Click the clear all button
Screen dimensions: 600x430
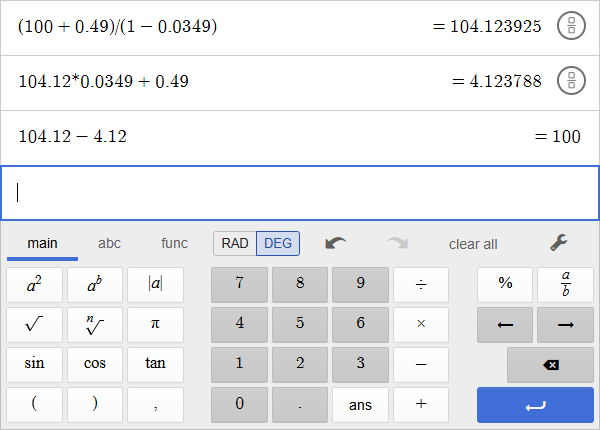[473, 244]
